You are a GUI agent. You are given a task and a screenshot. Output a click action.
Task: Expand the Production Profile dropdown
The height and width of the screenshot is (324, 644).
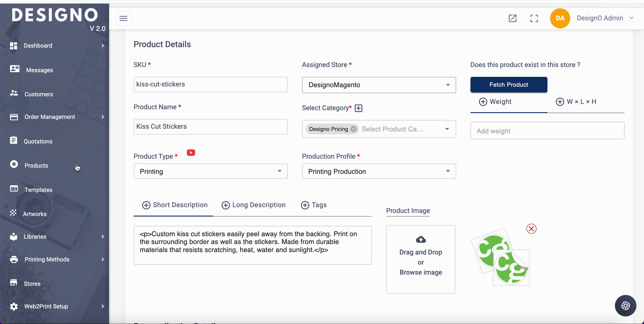click(x=379, y=171)
